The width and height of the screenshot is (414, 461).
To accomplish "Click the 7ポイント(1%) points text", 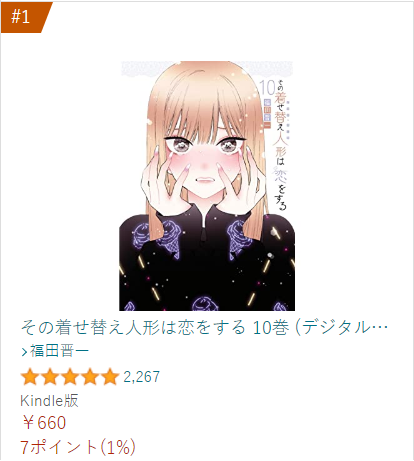I will coord(78,447).
